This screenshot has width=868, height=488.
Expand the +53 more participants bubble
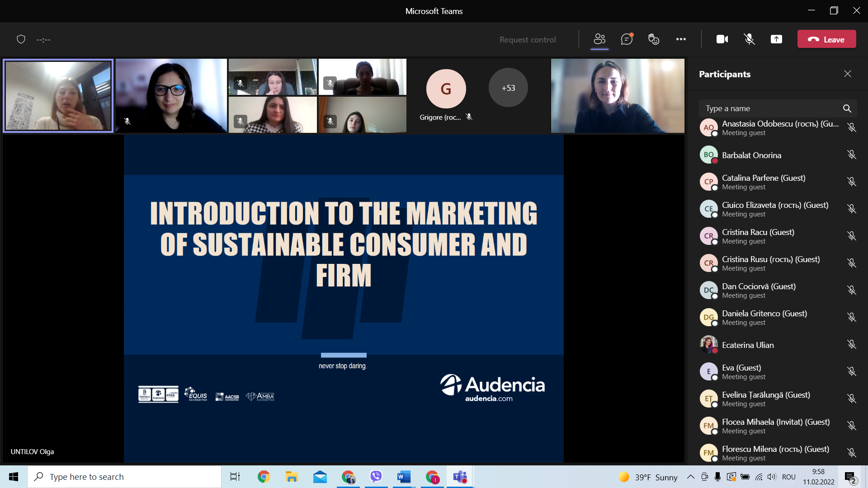[508, 88]
